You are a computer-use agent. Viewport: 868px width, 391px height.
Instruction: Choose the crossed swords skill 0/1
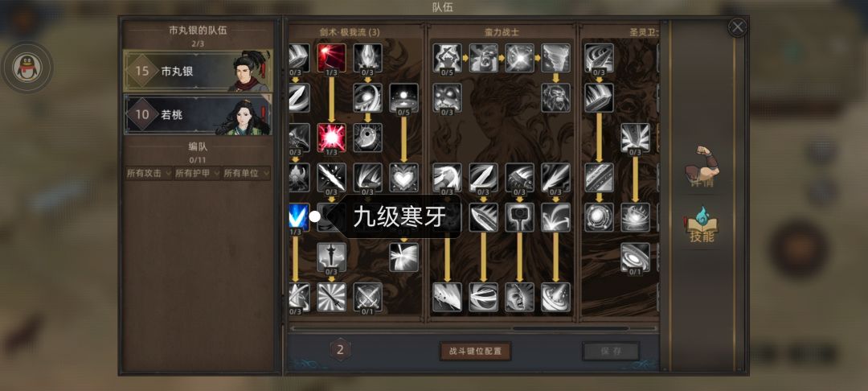[x=367, y=297]
